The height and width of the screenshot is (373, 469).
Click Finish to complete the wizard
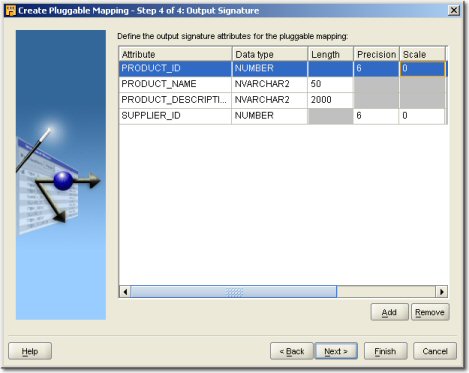(x=385, y=351)
